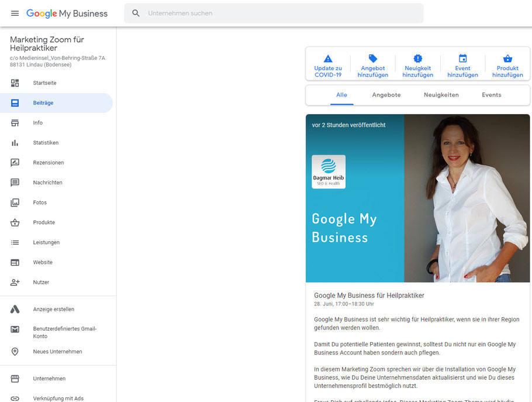Click the search magnifier icon
The image size is (532, 402).
(x=136, y=13)
